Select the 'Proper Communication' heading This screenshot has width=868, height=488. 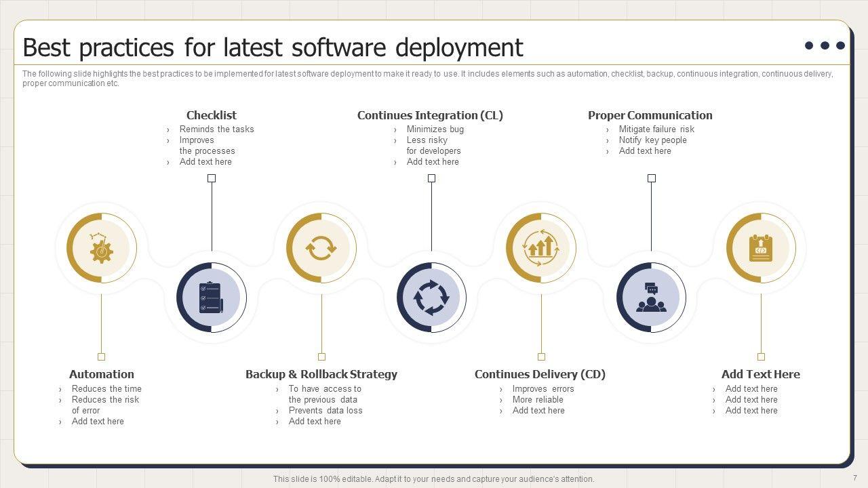[x=650, y=115]
